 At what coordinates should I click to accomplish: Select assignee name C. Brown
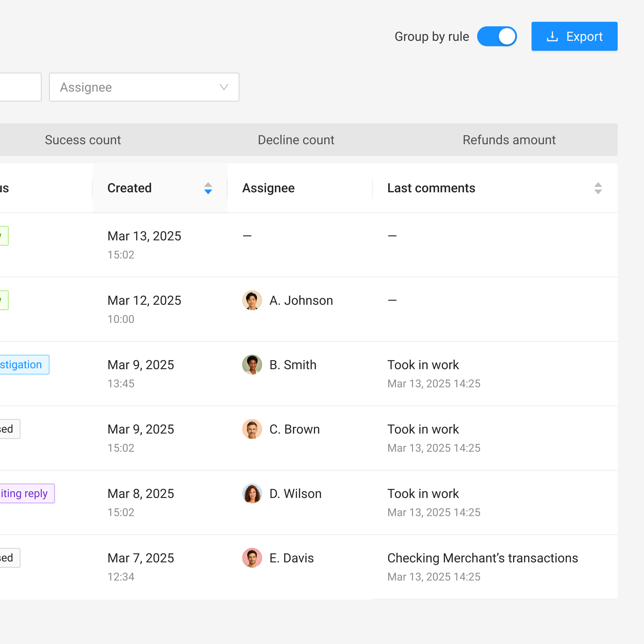click(x=294, y=429)
